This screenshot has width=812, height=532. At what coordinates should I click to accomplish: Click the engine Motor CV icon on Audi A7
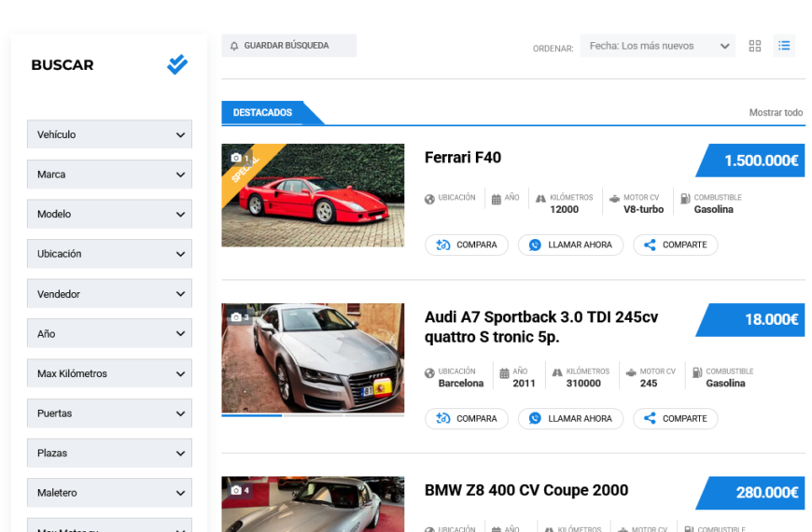pyautogui.click(x=631, y=372)
